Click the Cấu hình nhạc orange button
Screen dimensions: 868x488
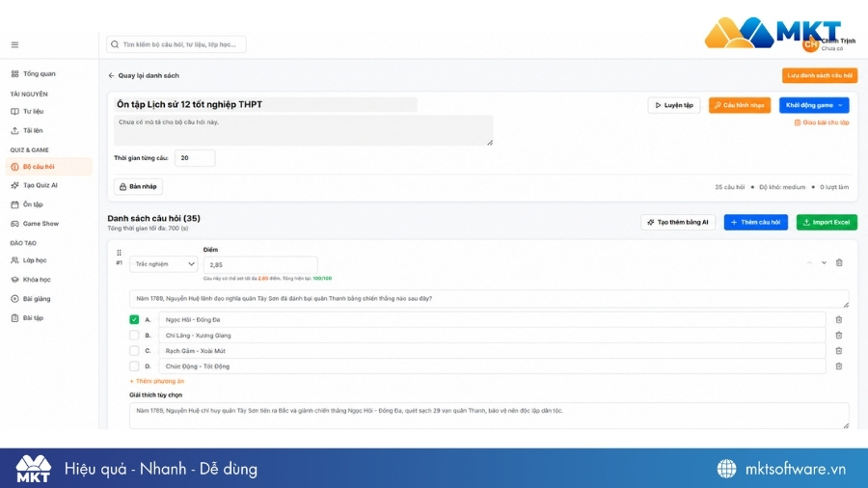(x=740, y=105)
